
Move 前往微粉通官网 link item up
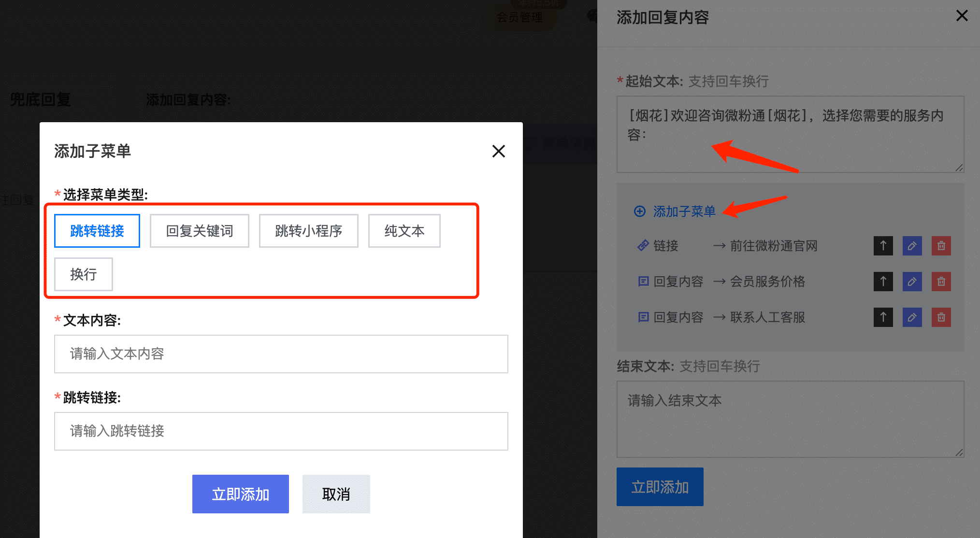pyautogui.click(x=883, y=246)
